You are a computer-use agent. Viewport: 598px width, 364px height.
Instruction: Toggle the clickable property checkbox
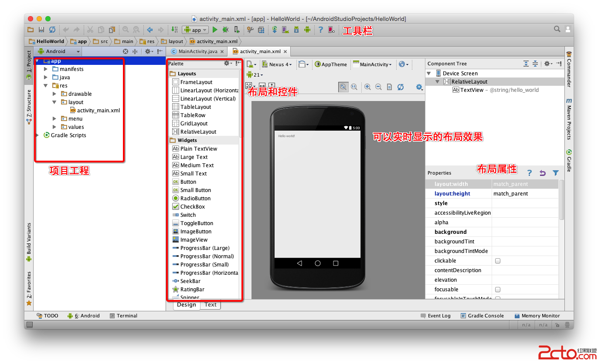[498, 261]
